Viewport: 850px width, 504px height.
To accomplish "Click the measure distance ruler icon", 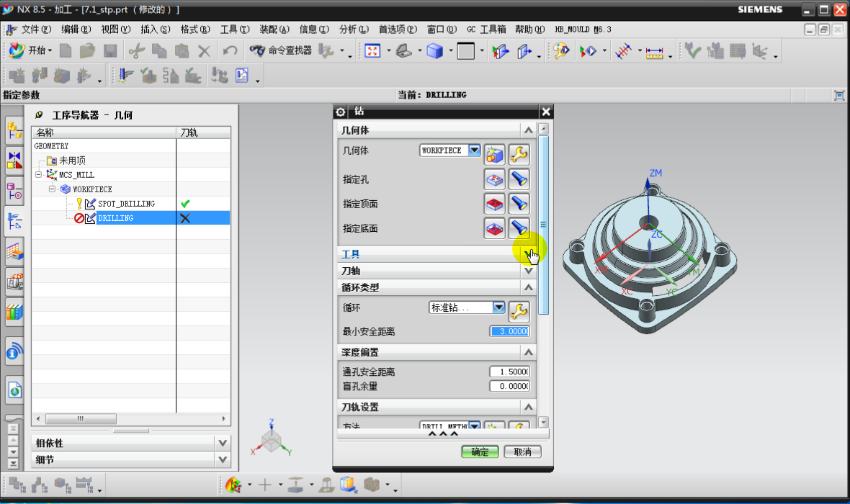I will click(x=654, y=52).
